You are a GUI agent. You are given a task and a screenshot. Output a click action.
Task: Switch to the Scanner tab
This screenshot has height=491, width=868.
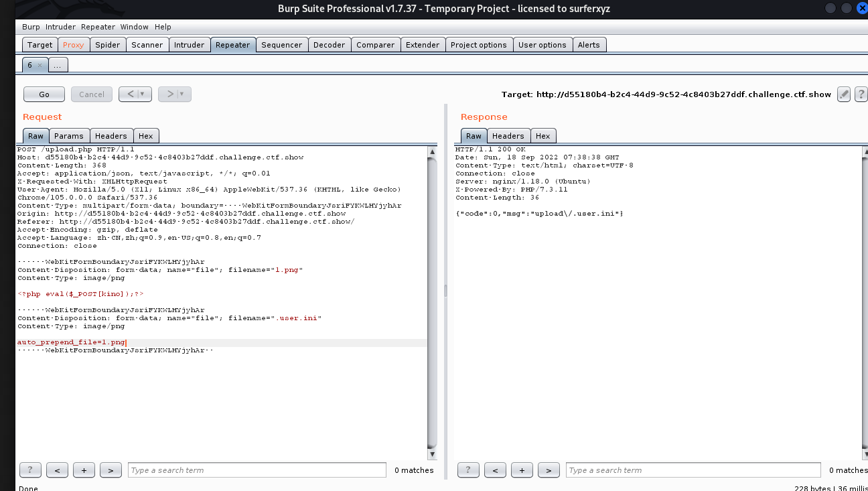pos(147,45)
